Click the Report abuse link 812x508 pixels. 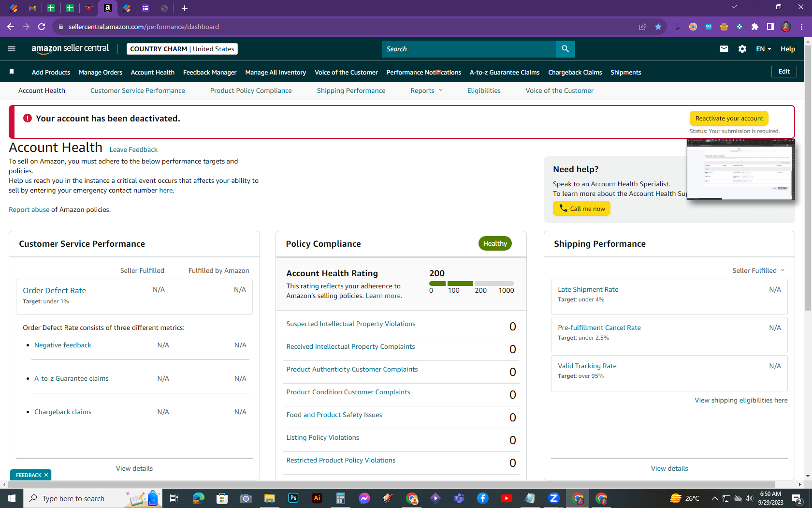[29, 209]
